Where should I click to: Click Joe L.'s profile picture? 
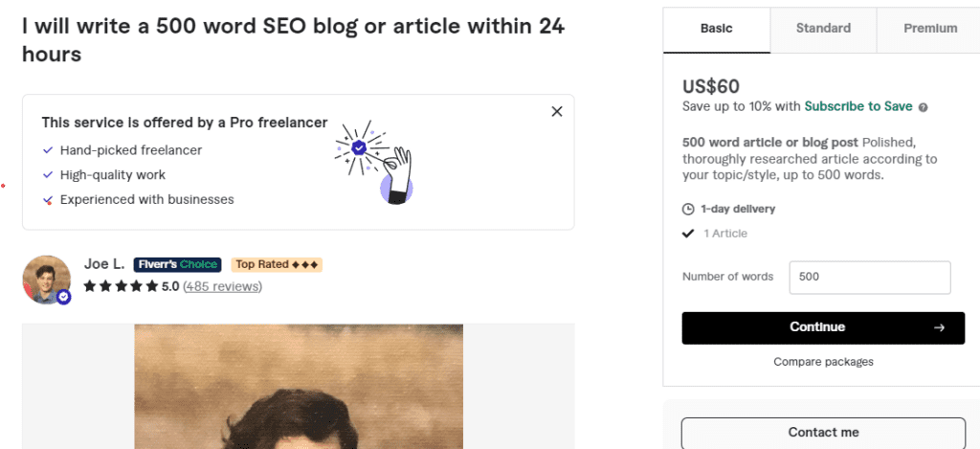point(46,279)
